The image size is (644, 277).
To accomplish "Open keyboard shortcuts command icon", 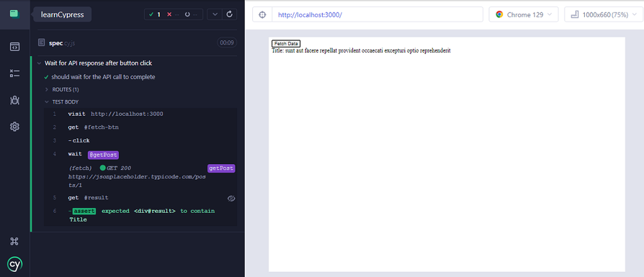I will (x=15, y=241).
